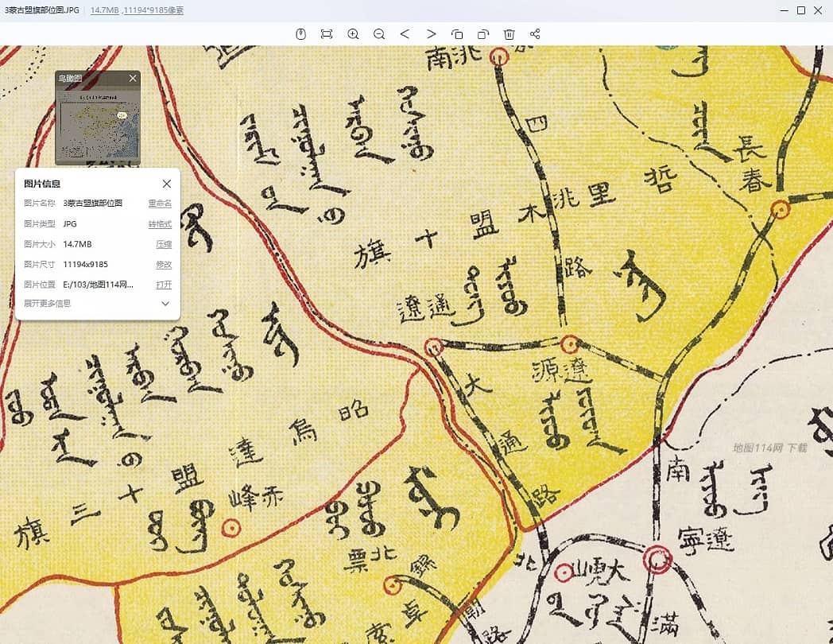The width and height of the screenshot is (833, 644).
Task: Click the 14.7MB size in title bar
Action: 105,10
